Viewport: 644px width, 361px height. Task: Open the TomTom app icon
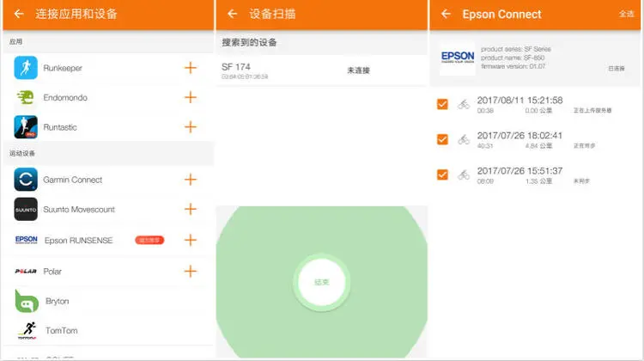tap(27, 331)
